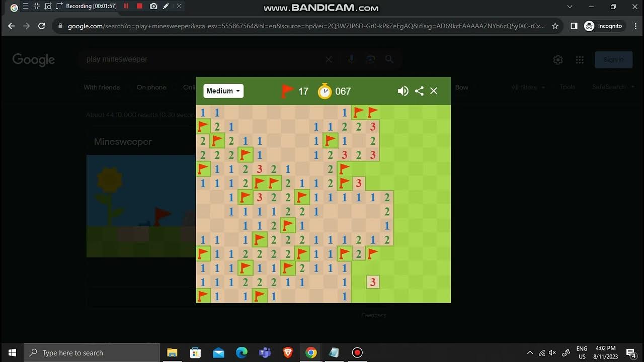Open the browser side panel

tap(574, 26)
